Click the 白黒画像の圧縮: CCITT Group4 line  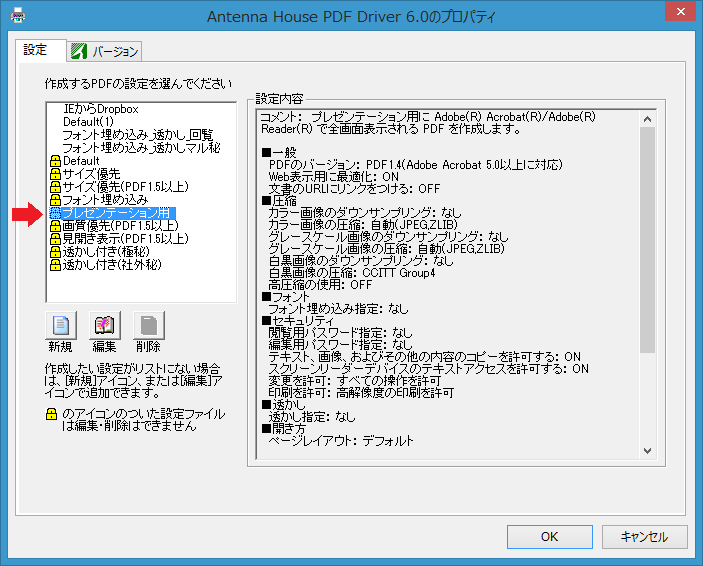pos(352,273)
